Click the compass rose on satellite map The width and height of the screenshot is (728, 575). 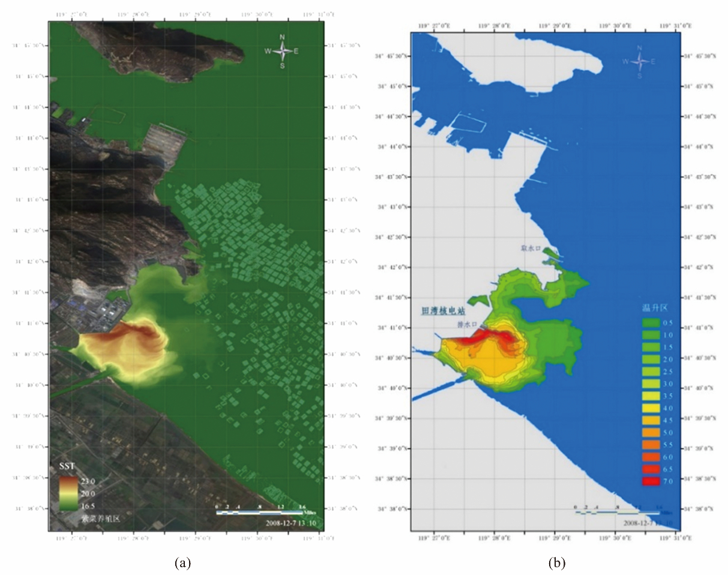(x=282, y=52)
